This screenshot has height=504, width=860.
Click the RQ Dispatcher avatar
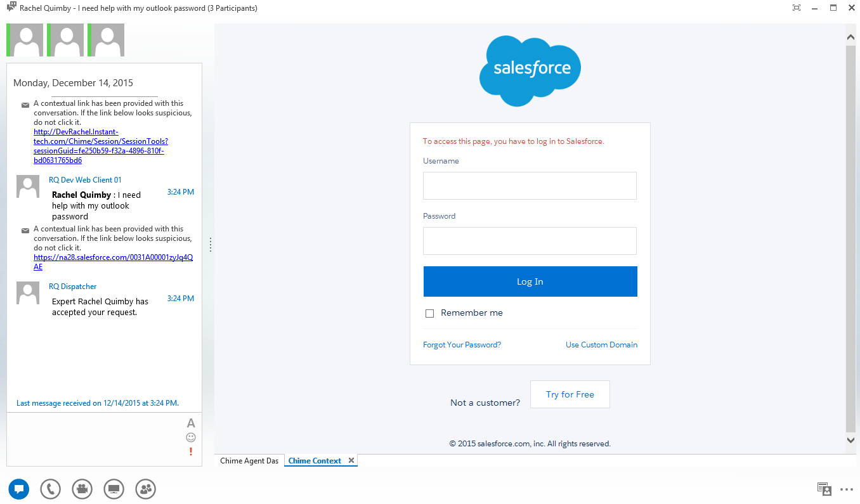coord(28,294)
